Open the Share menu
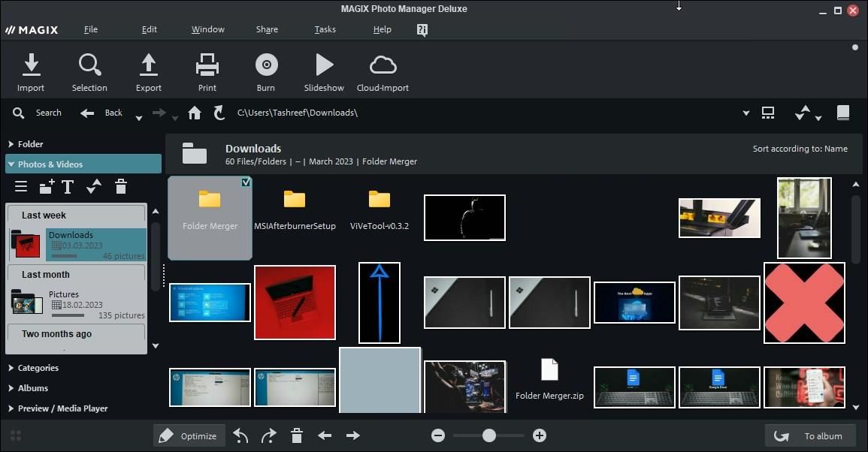Image resolution: width=868 pixels, height=452 pixels. point(267,29)
